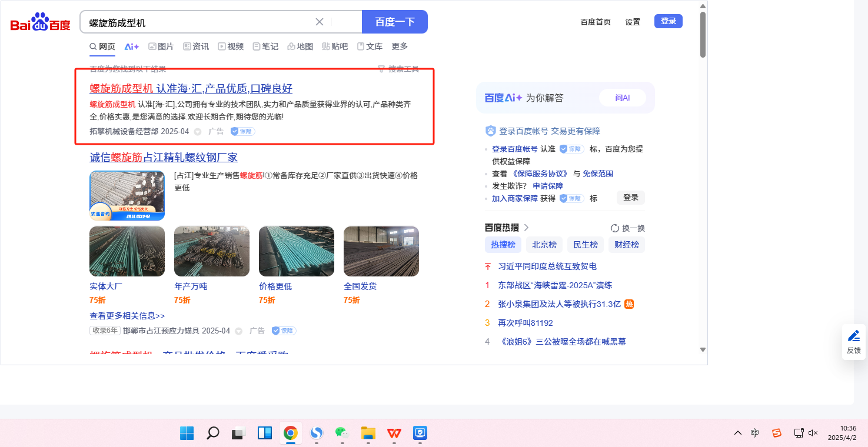
Task: Click the page vertical scrollbar thumb
Action: (703, 34)
